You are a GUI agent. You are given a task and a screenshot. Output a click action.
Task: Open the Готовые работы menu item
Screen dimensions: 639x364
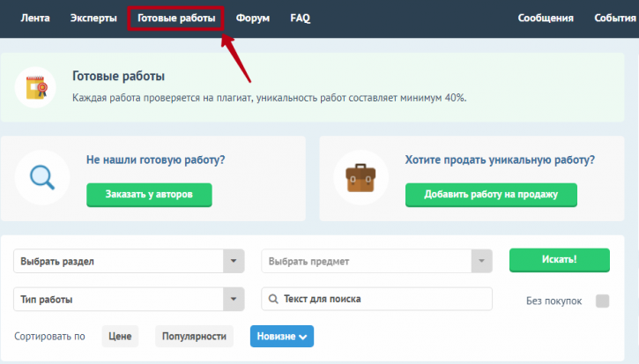click(x=176, y=19)
